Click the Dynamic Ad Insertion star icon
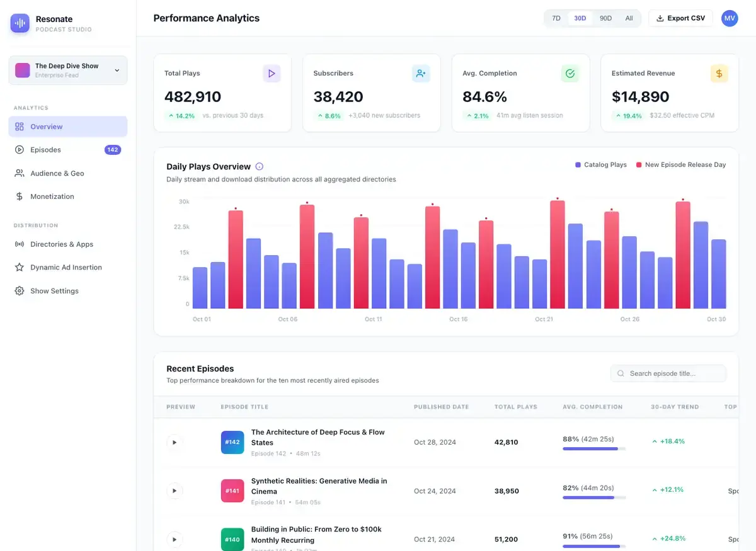 click(20, 268)
